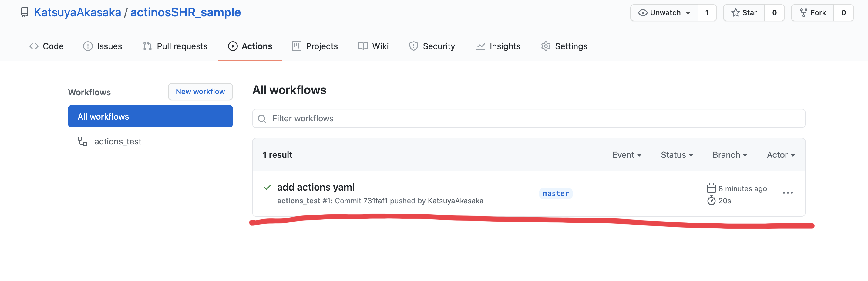
Task: Star this repository
Action: pyautogui.click(x=744, y=13)
